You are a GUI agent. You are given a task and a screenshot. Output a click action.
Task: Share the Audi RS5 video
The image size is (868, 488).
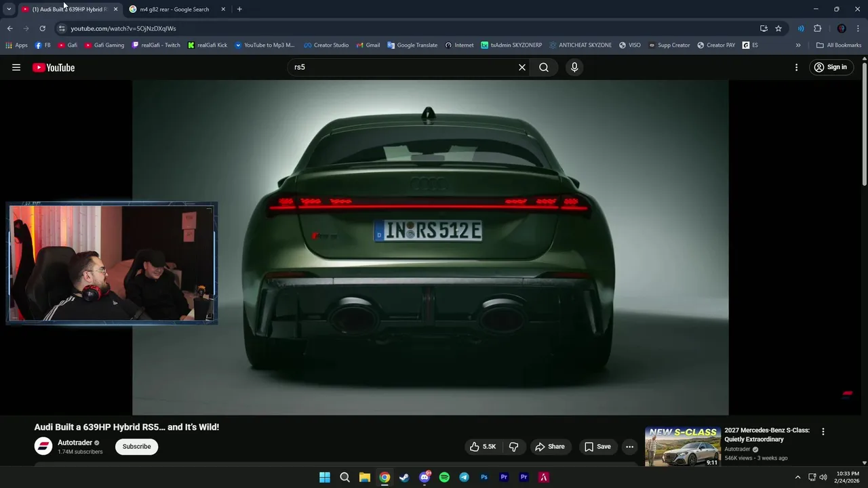tap(549, 447)
